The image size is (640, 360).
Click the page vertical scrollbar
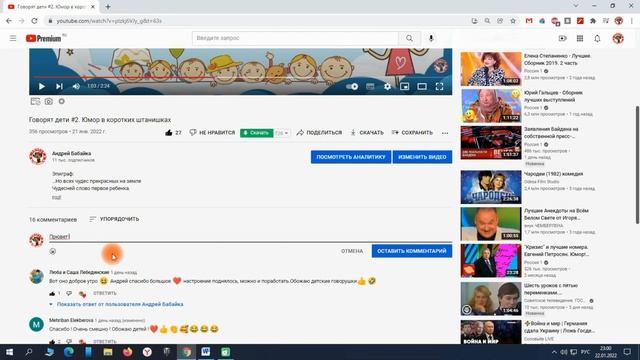(637, 165)
